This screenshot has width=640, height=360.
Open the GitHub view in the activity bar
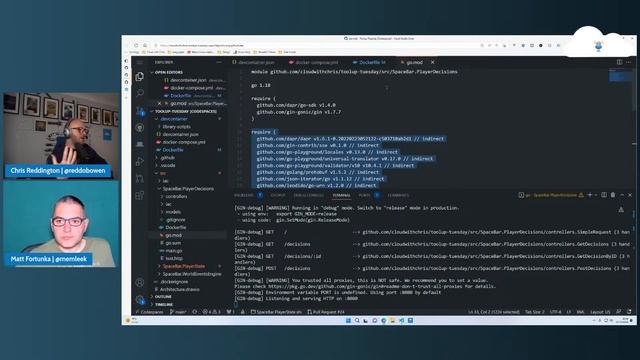click(140, 128)
